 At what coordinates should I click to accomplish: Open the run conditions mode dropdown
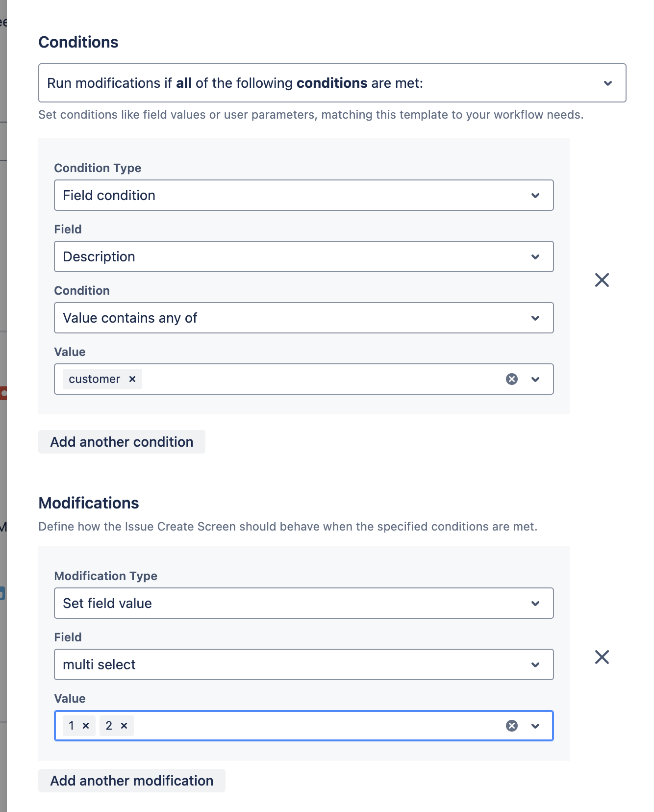608,83
